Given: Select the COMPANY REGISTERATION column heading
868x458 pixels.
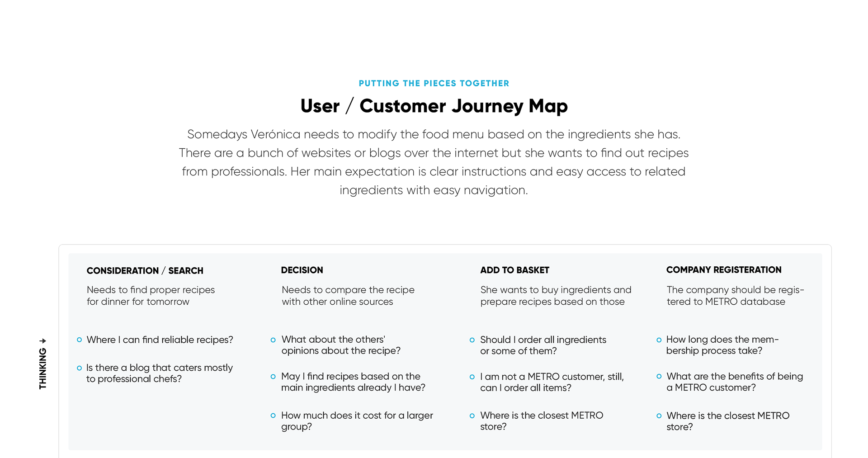Looking at the screenshot, I should click(723, 270).
